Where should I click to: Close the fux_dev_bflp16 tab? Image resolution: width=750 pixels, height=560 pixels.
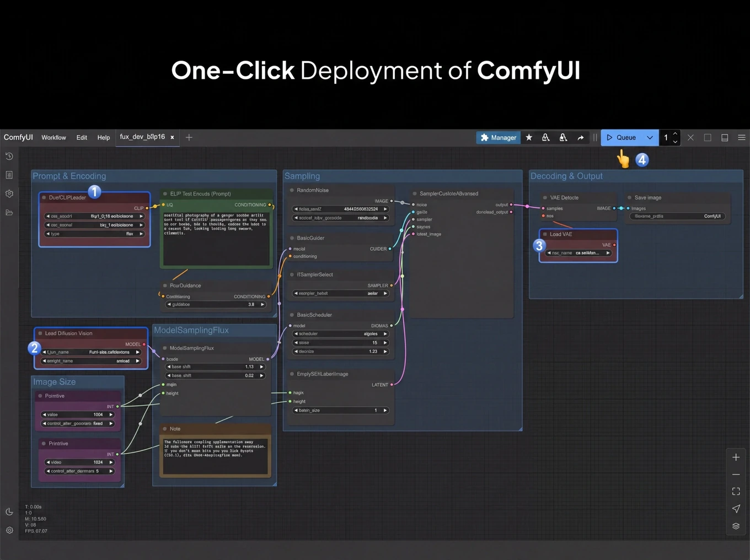(172, 137)
